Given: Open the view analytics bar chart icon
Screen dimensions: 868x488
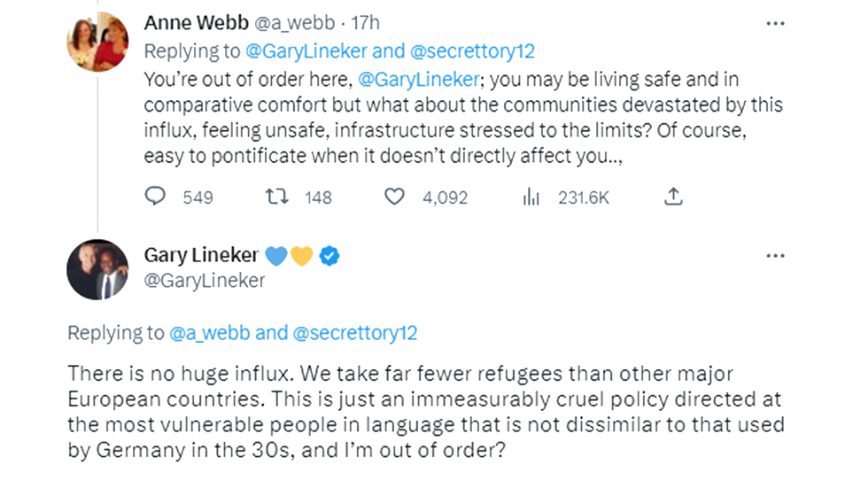Looking at the screenshot, I should coord(531,197).
